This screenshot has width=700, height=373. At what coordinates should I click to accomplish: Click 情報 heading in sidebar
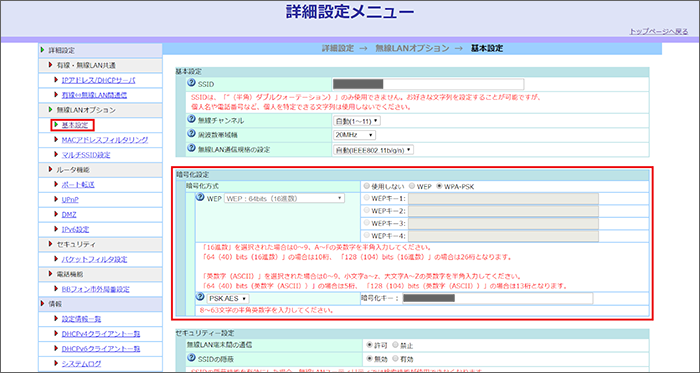click(x=55, y=304)
